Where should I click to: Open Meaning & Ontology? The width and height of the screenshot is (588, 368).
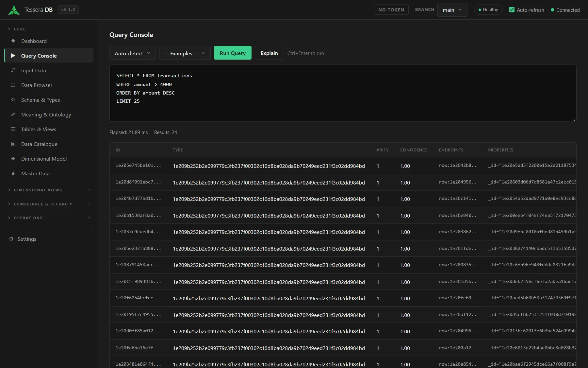tap(49, 114)
